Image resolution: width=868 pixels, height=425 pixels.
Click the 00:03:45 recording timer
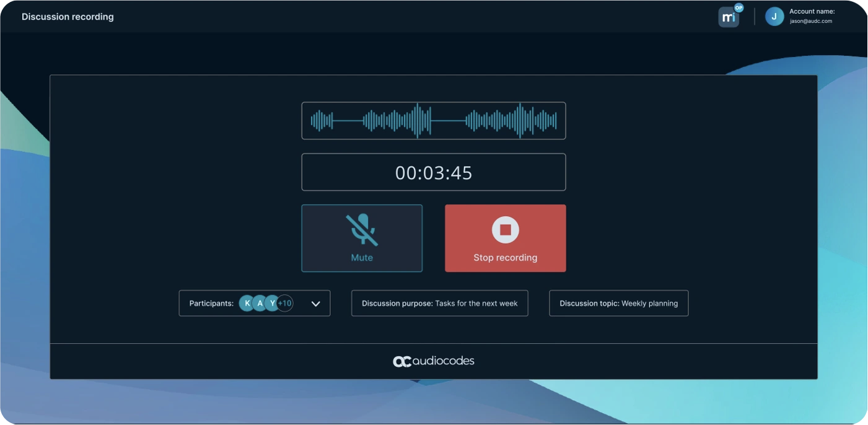[433, 173]
